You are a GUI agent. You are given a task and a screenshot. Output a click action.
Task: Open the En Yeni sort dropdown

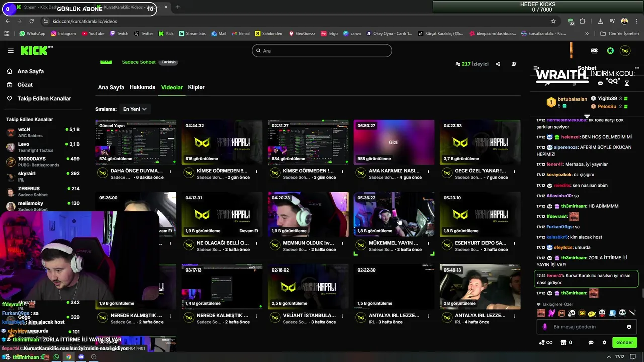click(135, 109)
